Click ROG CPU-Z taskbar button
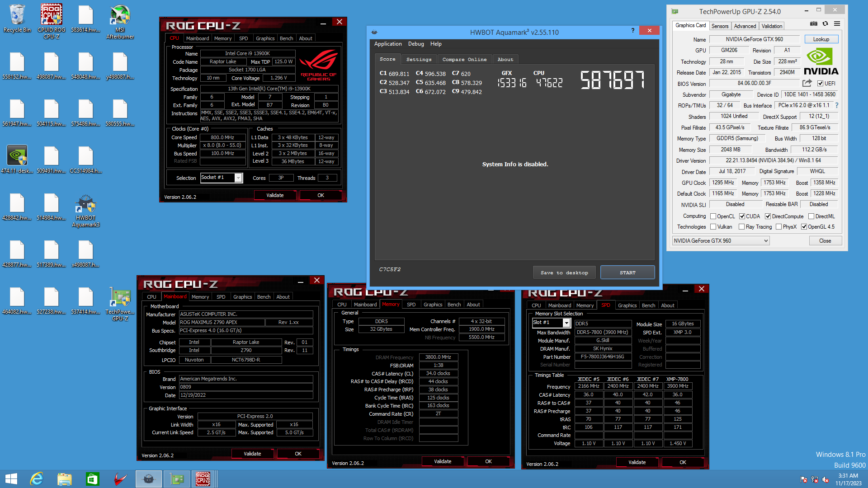 coord(203,479)
